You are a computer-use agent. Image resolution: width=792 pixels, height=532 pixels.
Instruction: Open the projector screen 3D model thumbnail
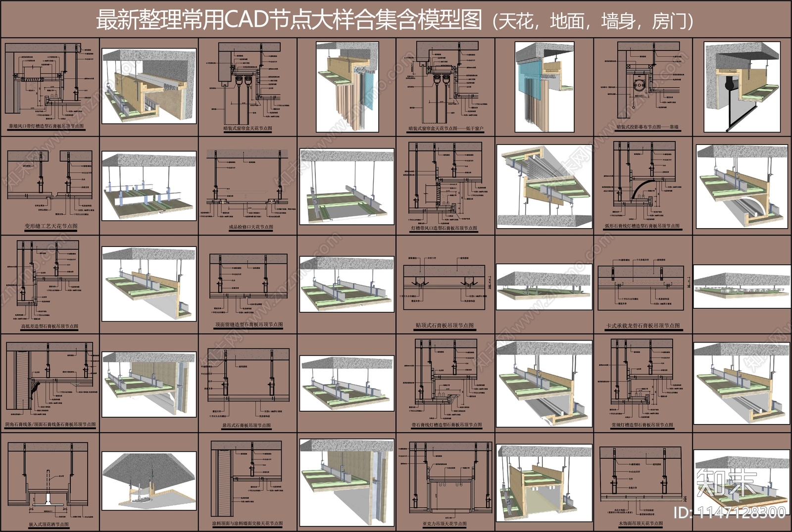tap(742, 87)
